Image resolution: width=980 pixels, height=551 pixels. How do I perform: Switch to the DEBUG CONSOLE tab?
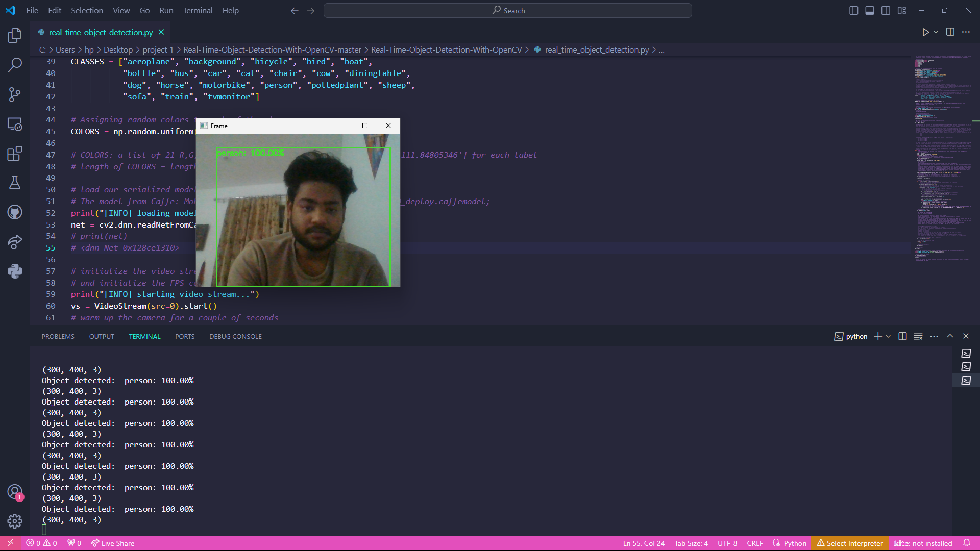point(235,337)
